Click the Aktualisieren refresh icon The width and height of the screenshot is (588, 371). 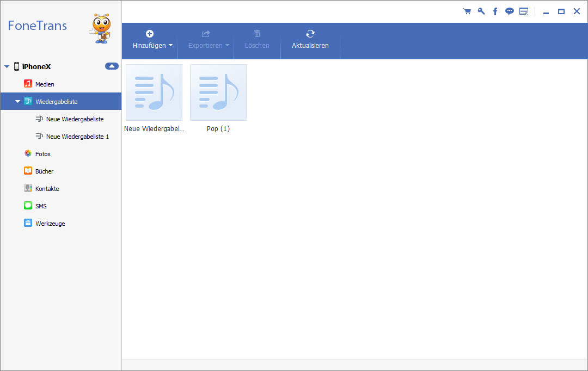pos(310,34)
